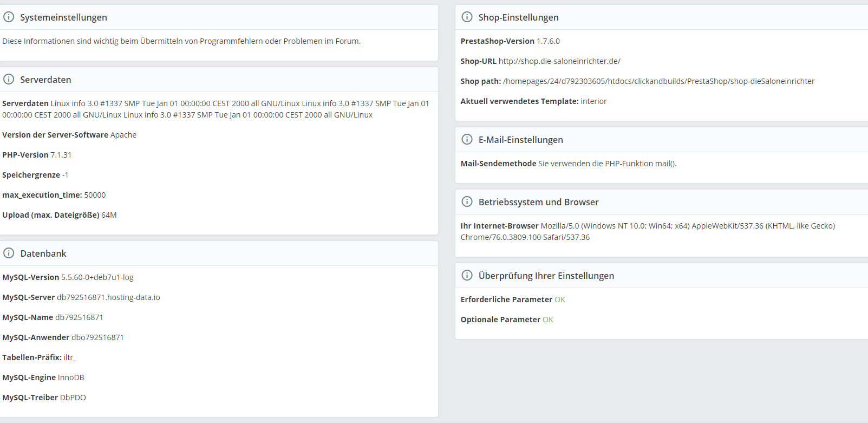The width and height of the screenshot is (868, 423).
Task: Click the shop URL shop.die-saloneinrichter.de
Action: [x=559, y=61]
